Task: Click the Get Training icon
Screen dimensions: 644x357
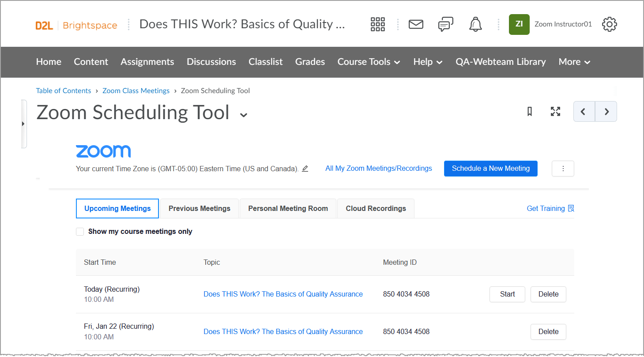Action: 571,208
